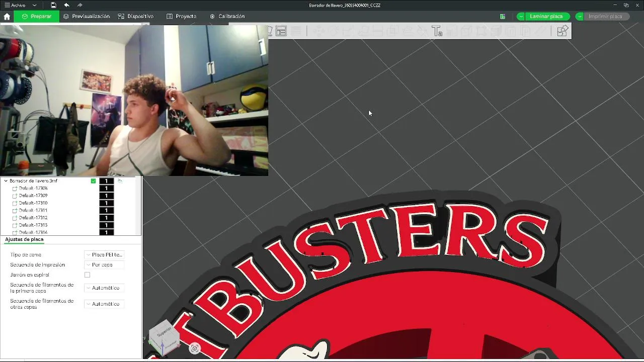Viewport: 644px width, 362px height.
Task: Open the other-layers filament sequence dropdown
Action: tap(104, 304)
